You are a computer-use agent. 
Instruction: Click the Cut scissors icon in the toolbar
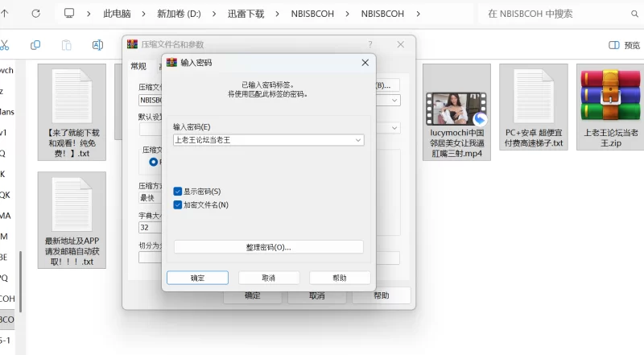coord(4,45)
